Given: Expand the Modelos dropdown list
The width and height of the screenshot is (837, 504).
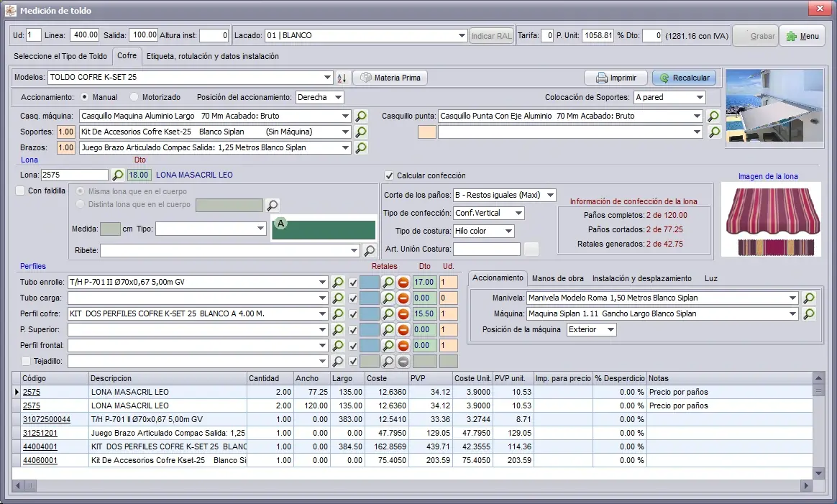Looking at the screenshot, I should (328, 78).
